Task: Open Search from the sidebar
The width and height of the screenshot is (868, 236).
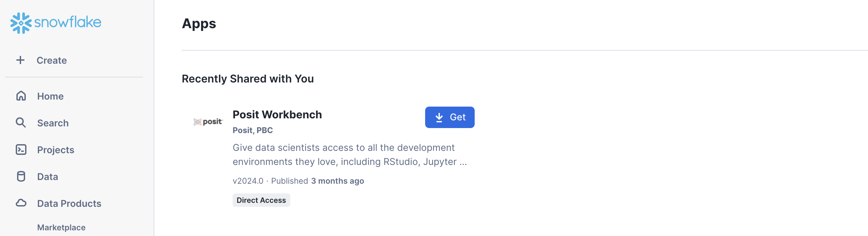Action: click(53, 123)
